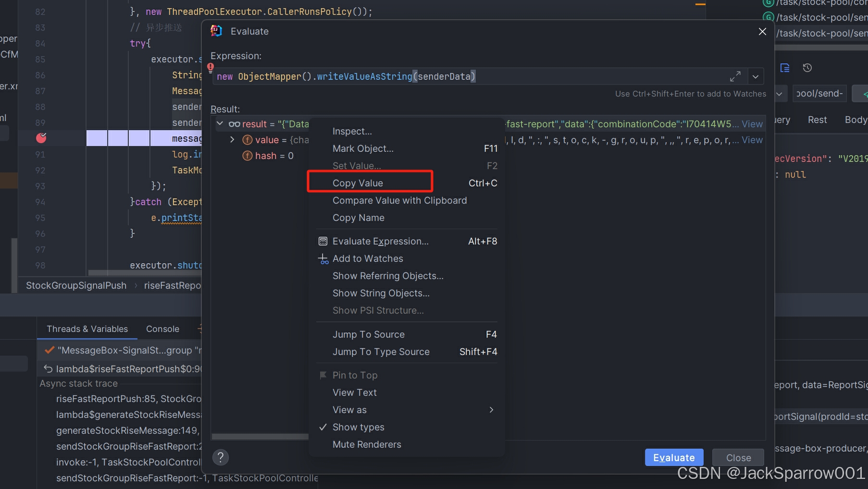868x489 pixels.
Task: Open the expression history dropdown arrow
Action: [x=755, y=76]
